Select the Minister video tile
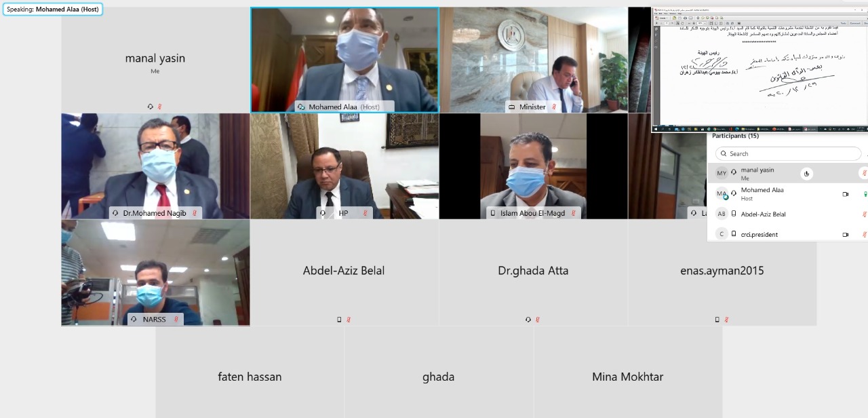 [x=534, y=60]
